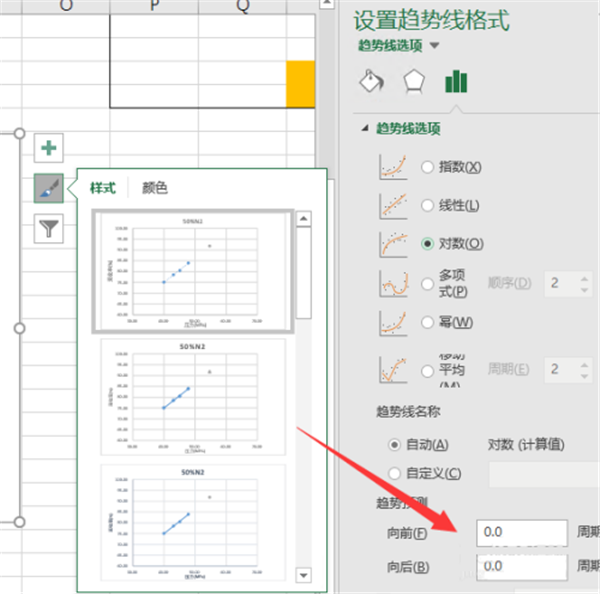Select the second chart style thumbnail
Viewport: 600px width, 594px height.
(x=192, y=394)
